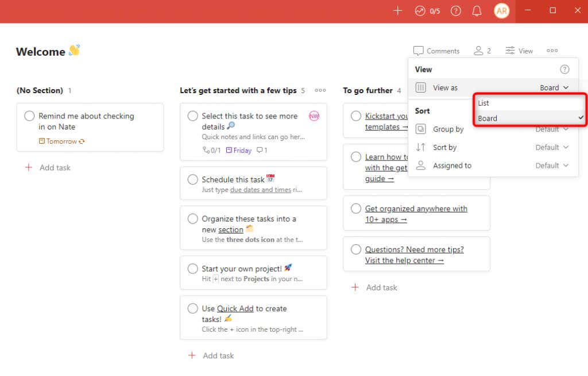Open the AR profile avatar
Screen dimensions: 588x376
pyautogui.click(x=501, y=11)
